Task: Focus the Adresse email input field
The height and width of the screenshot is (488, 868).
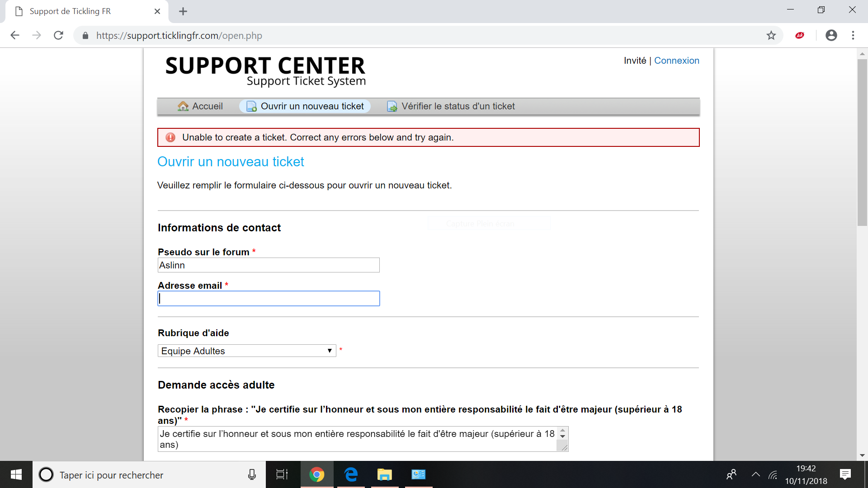Action: (x=269, y=299)
